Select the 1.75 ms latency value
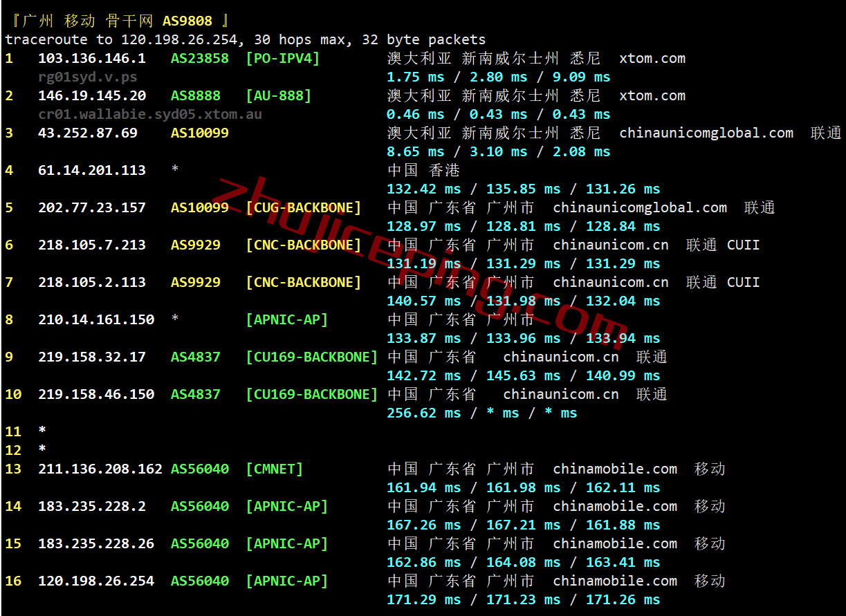Image resolution: width=846 pixels, height=616 pixels. click(416, 77)
